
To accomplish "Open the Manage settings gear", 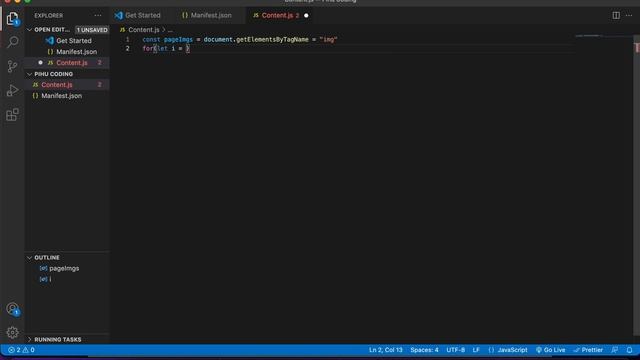I will [12, 333].
